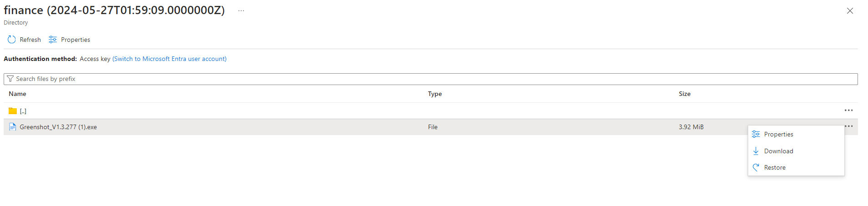Click the Restore icon in context menu
This screenshot has width=868, height=206.
coord(756,167)
